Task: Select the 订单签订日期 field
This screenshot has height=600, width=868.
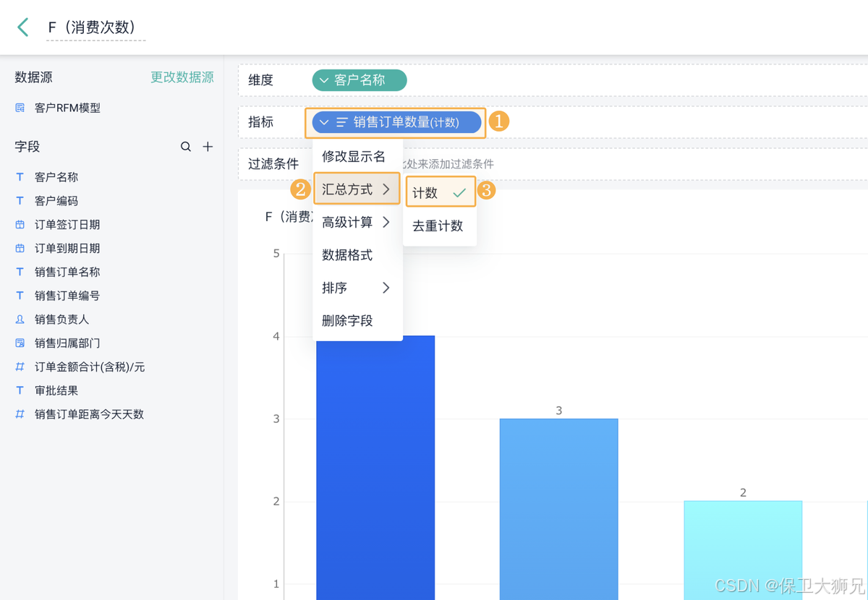Action: (x=67, y=225)
